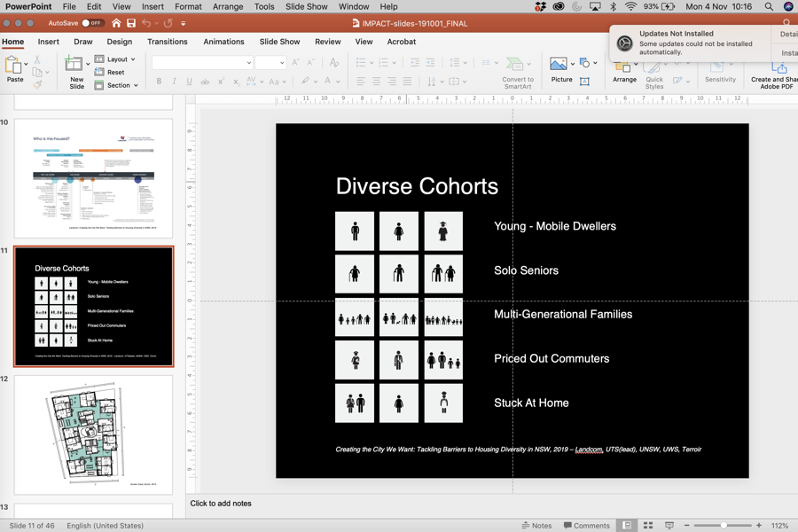Toggle the AutoSave switch
Image resolution: width=798 pixels, height=532 pixels.
(x=92, y=23)
